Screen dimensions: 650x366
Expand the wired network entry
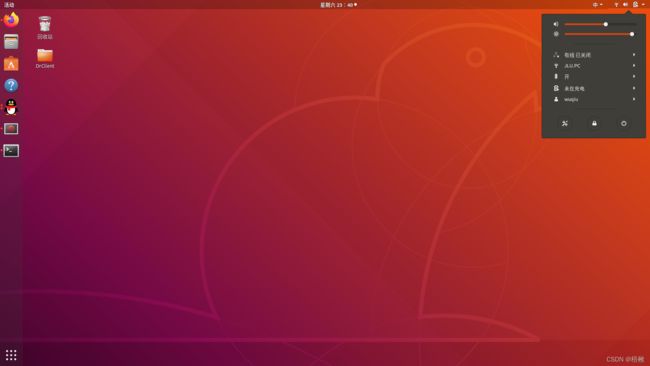tap(594, 55)
